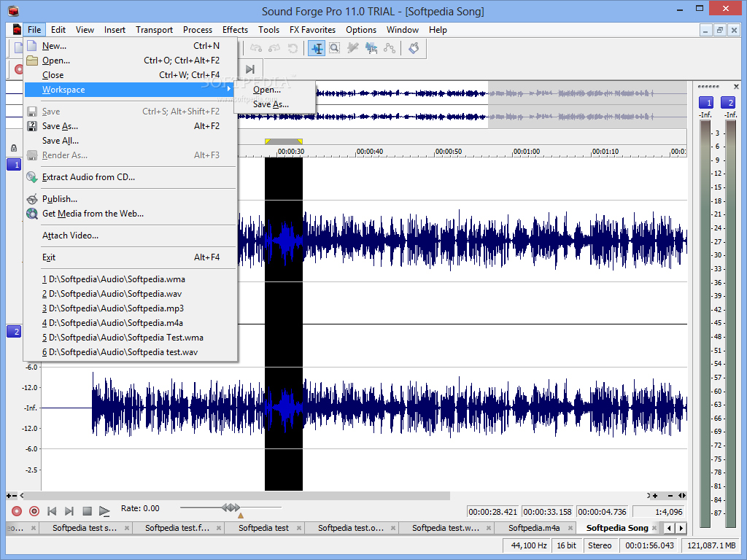Switch to the Softpedia.m4a tab
The height and width of the screenshot is (560, 747).
point(534,528)
